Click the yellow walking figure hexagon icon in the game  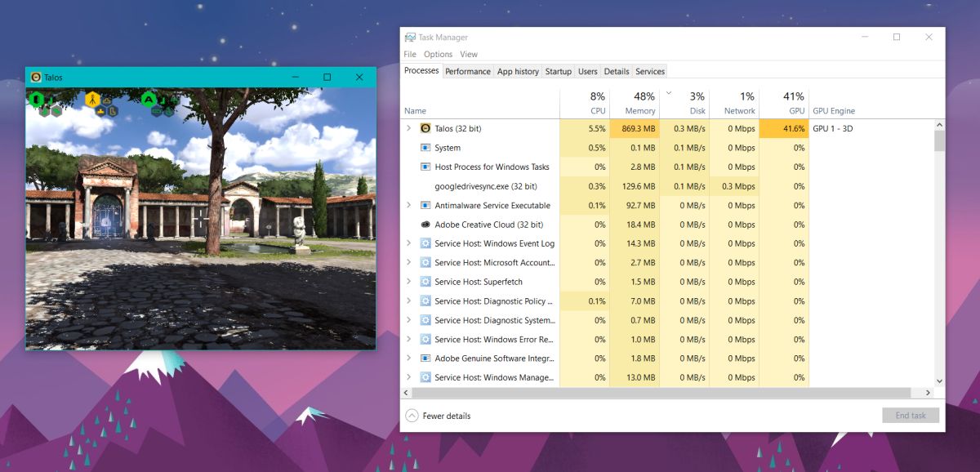coord(92,100)
